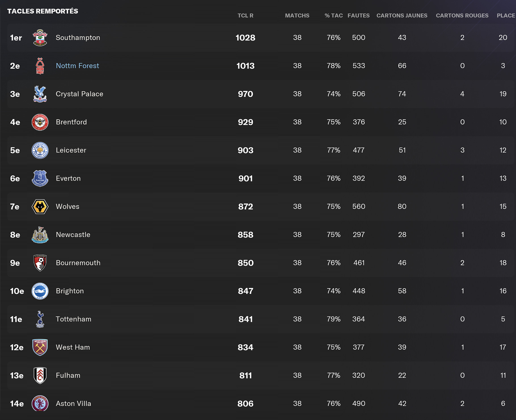
Task: Open the Nottm Forest team link
Action: tap(77, 66)
